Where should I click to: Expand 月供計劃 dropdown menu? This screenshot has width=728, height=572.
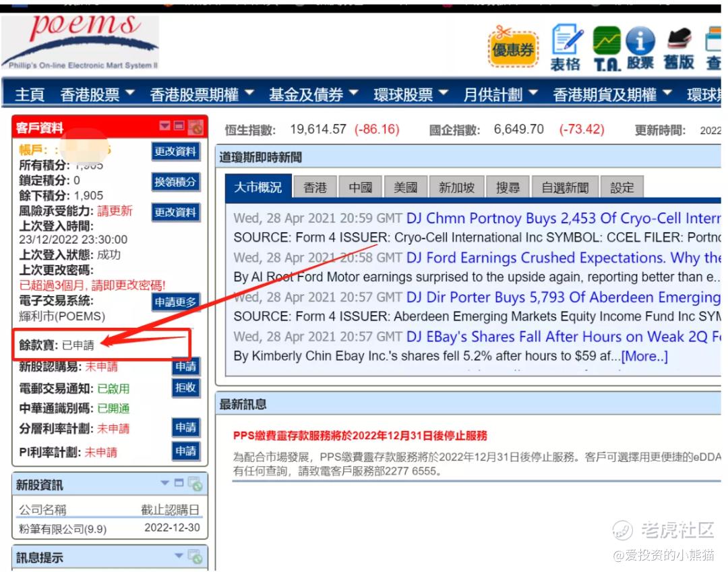click(x=500, y=95)
